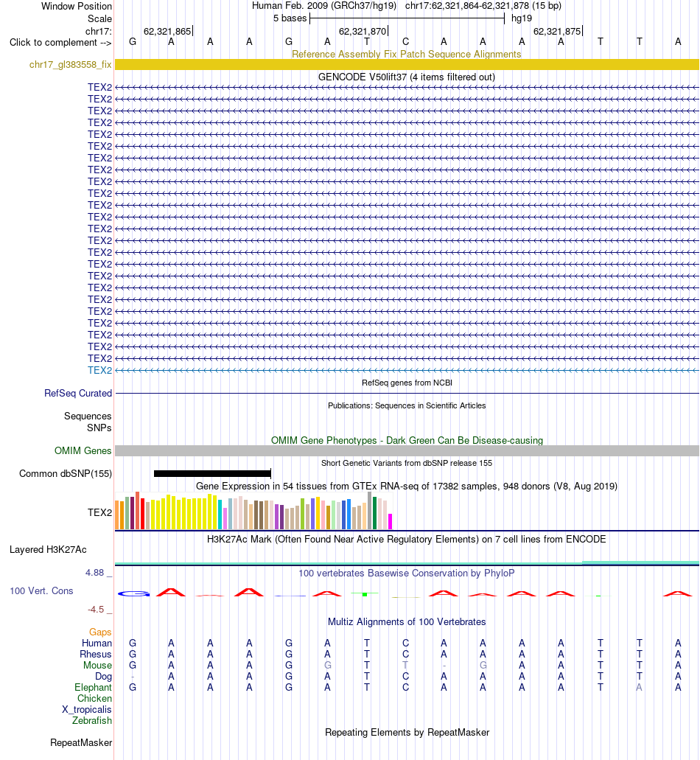Click the 'hg19' label beside scale bar

point(521,18)
